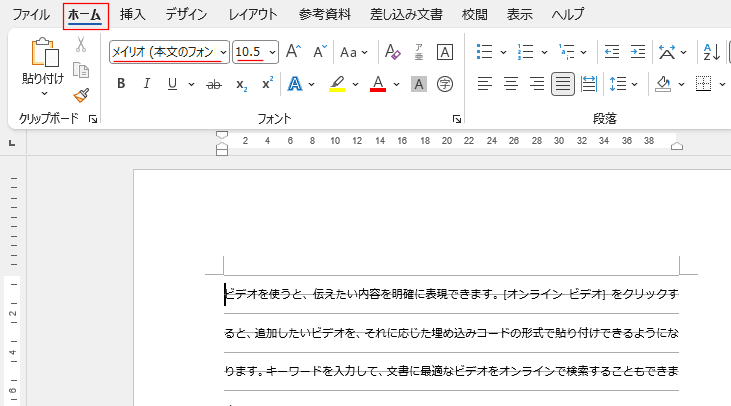Click the Cut scissors icon
Screen dimensions: 731x406
[x=81, y=45]
